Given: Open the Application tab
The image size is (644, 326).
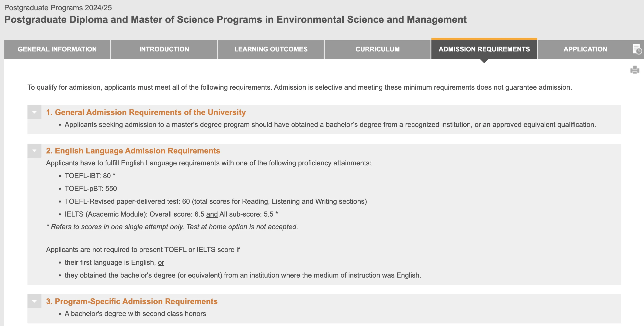Looking at the screenshot, I should [x=585, y=49].
